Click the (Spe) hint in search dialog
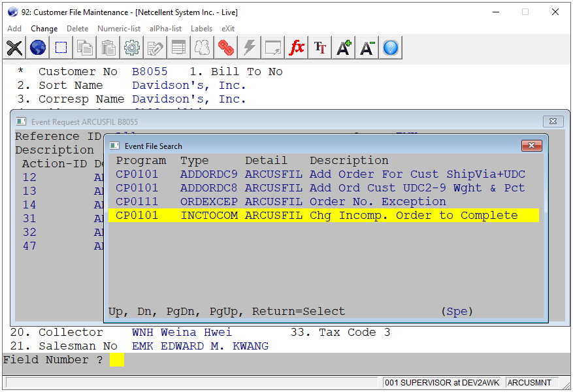 457,312
